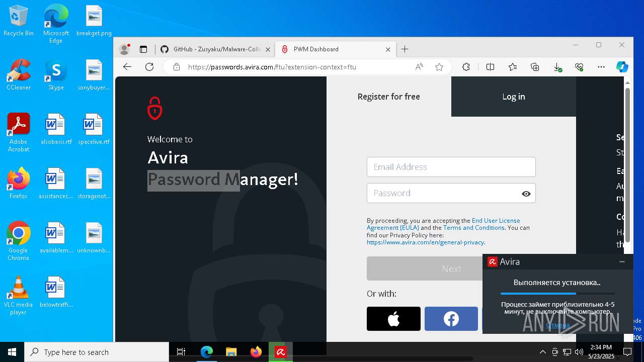Launch Firefox desktop shortcut
The image size is (644, 362).
point(19,184)
